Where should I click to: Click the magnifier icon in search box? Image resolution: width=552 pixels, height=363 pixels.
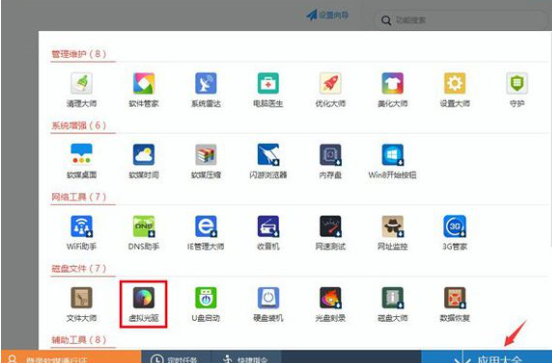point(386,20)
